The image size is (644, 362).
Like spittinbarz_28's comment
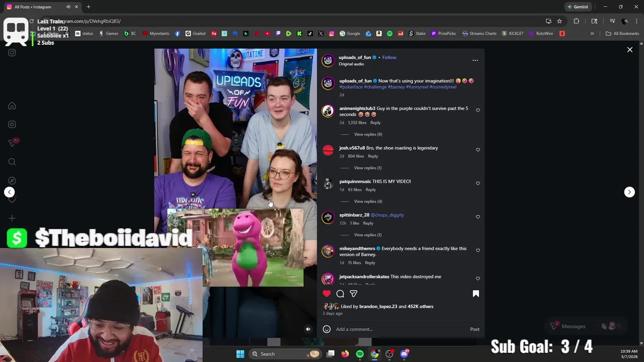tap(478, 217)
